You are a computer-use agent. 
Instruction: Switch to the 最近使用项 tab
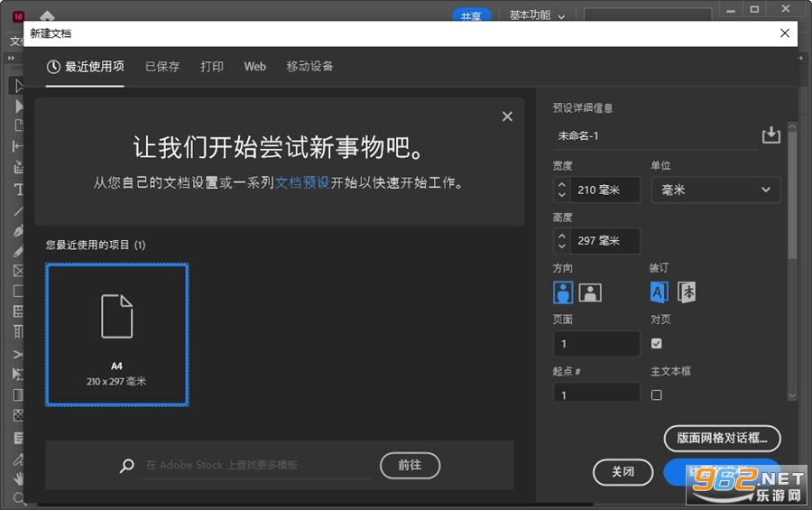click(x=86, y=66)
